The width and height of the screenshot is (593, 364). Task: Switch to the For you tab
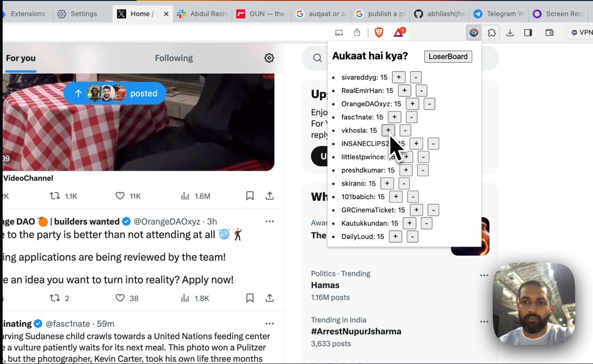point(20,58)
